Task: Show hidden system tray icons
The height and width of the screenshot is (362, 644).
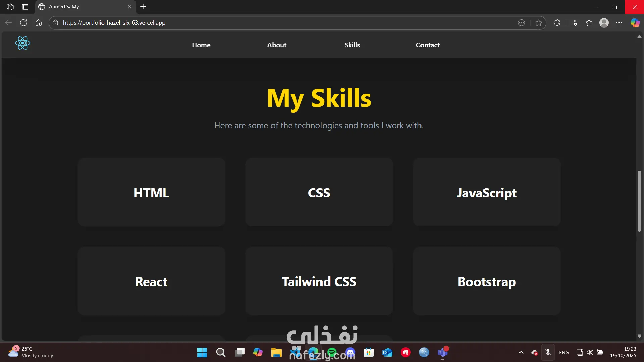Action: tap(521, 352)
